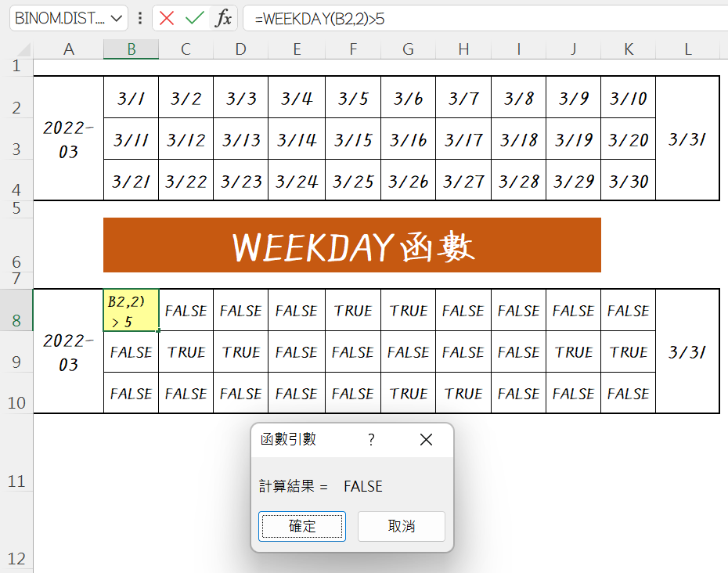The width and height of the screenshot is (728, 573).
Task: Click 2022-03 label in lower table
Action: pyautogui.click(x=68, y=351)
